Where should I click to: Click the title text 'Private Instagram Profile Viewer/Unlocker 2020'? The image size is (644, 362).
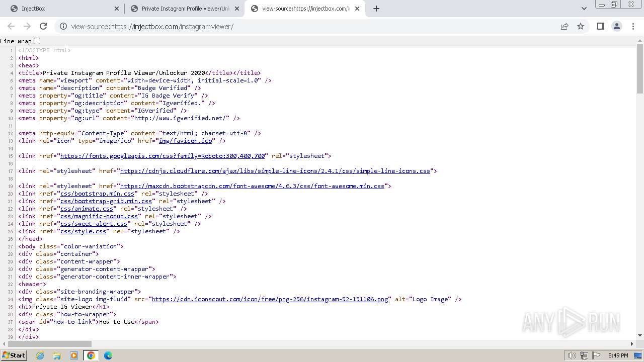click(124, 73)
